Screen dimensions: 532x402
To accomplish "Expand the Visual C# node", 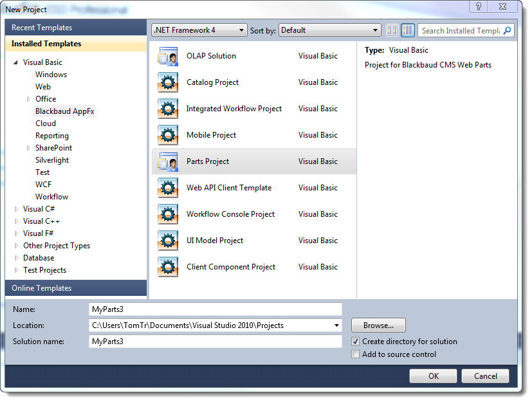I will 16,209.
